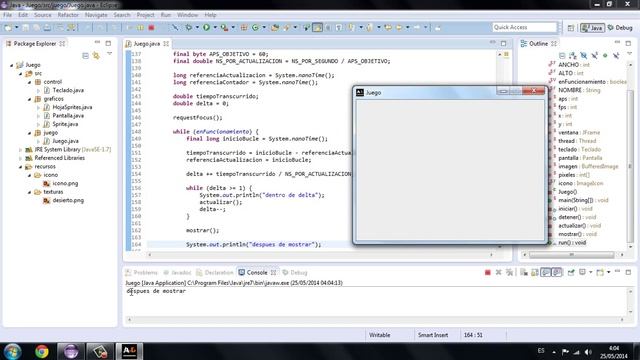Open the File menu
This screenshot has width=640, height=360.
(x=7, y=15)
